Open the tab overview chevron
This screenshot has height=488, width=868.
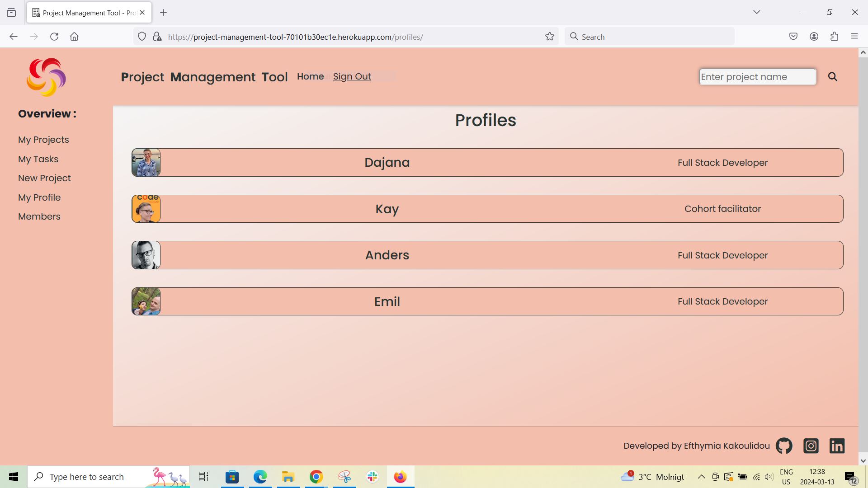(x=757, y=12)
